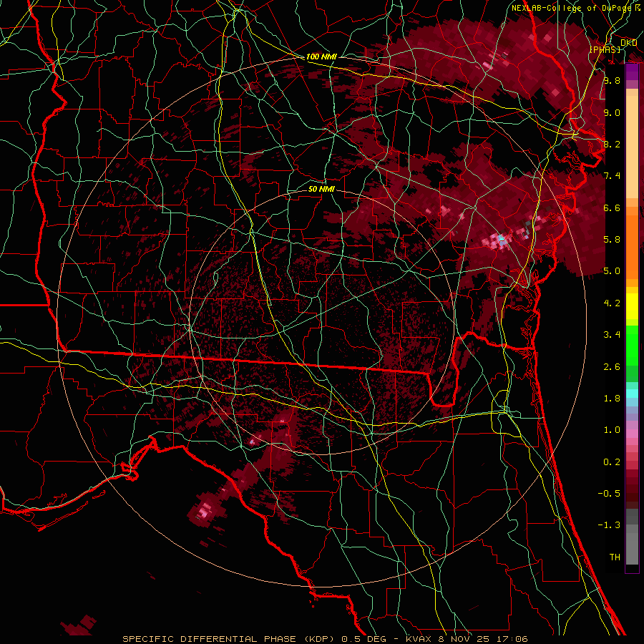Click the 5.0 value on the color scale
Viewport: 644px width, 644px height.
(x=612, y=271)
